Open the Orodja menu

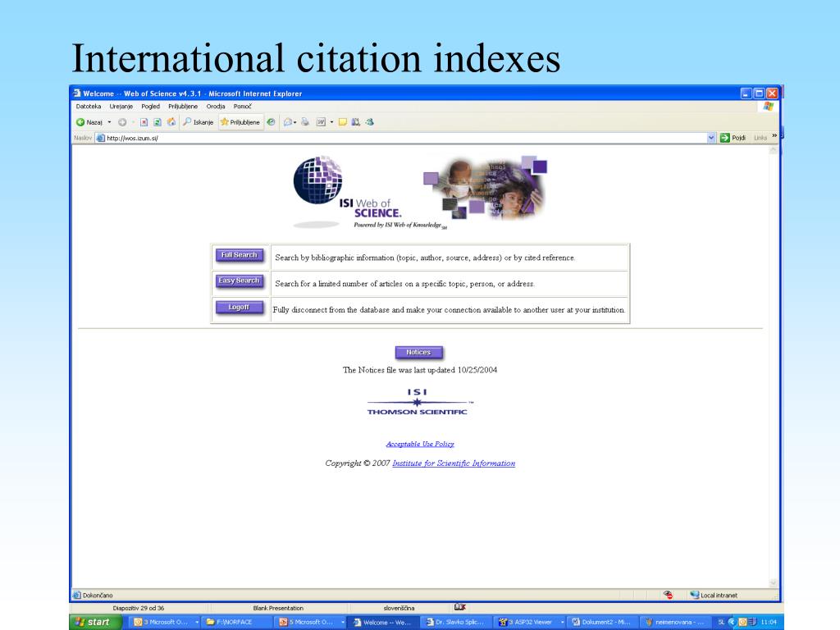point(216,107)
